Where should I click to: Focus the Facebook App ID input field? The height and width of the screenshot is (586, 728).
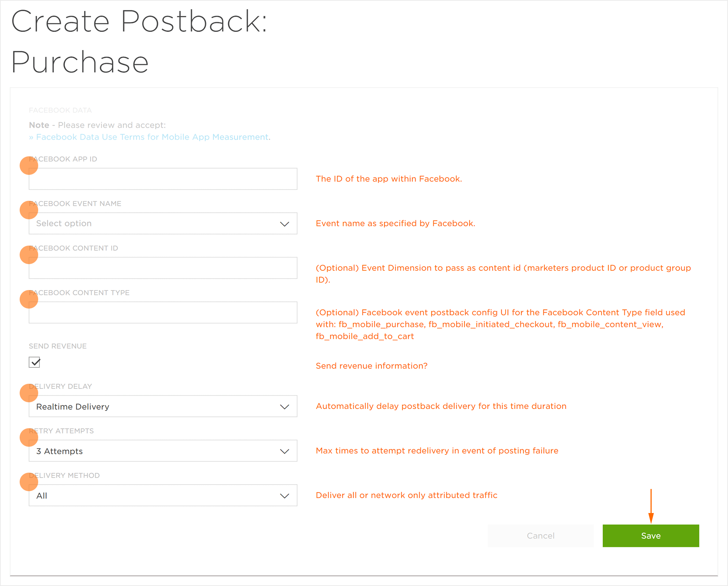click(x=163, y=179)
